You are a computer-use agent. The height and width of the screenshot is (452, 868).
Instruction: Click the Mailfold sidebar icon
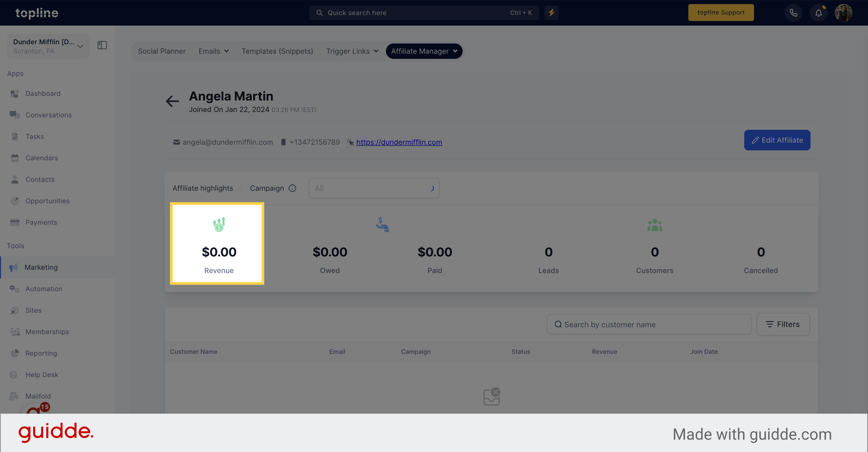[x=14, y=396]
